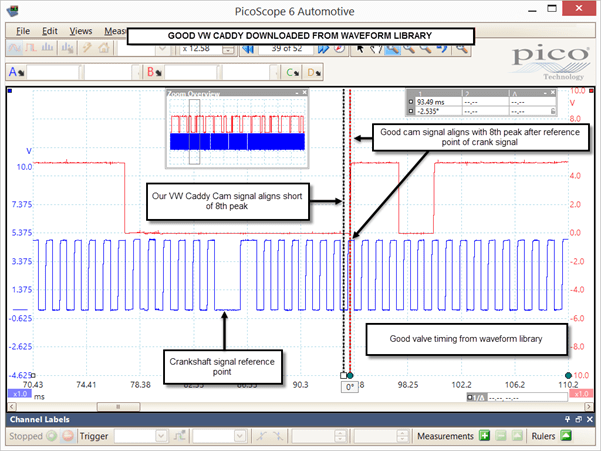Open the Auto setup wand tool
The image size is (601, 451).
pos(87,48)
